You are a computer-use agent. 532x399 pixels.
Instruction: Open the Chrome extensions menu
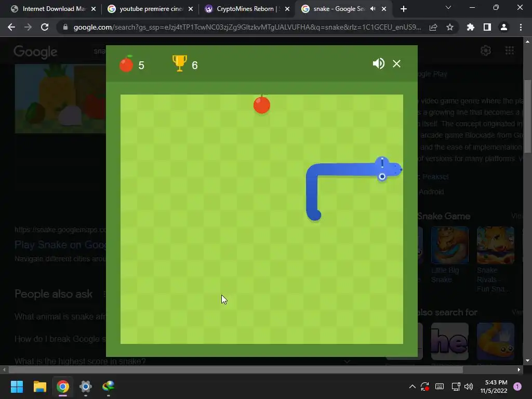470,27
